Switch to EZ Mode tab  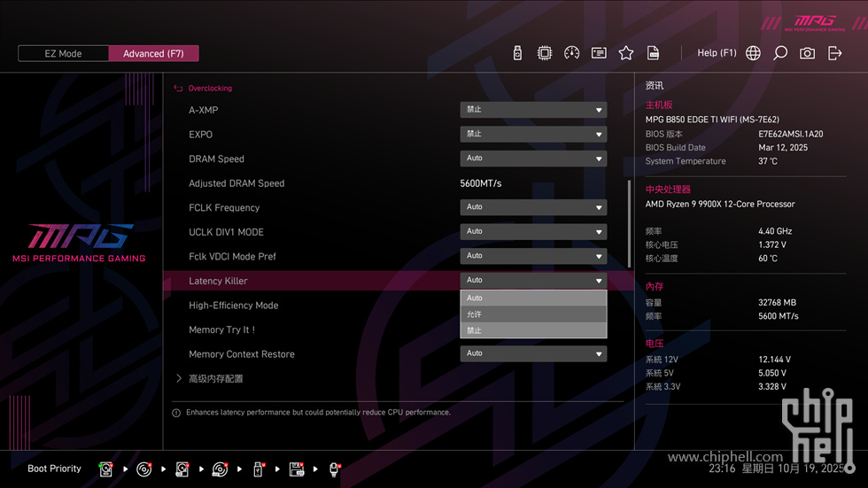pos(63,53)
